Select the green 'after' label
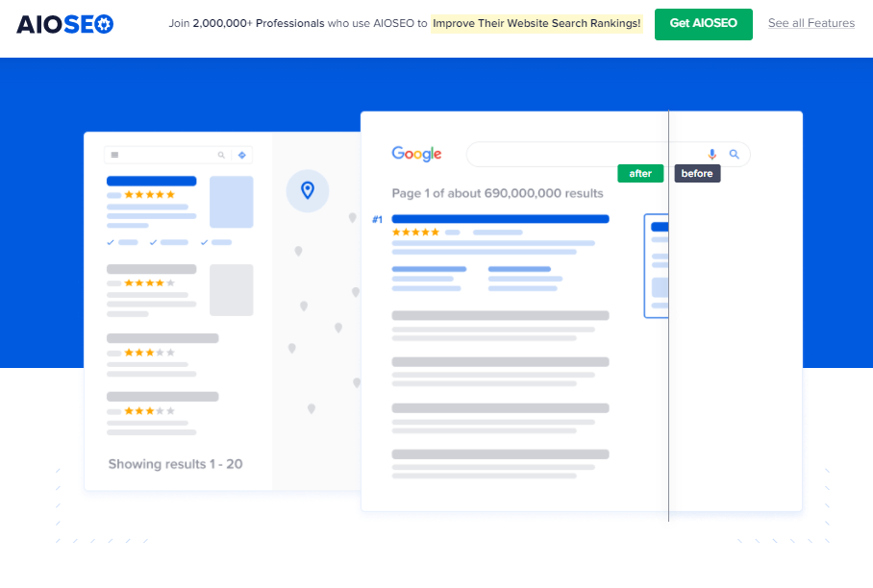This screenshot has height=588, width=873. [x=640, y=174]
